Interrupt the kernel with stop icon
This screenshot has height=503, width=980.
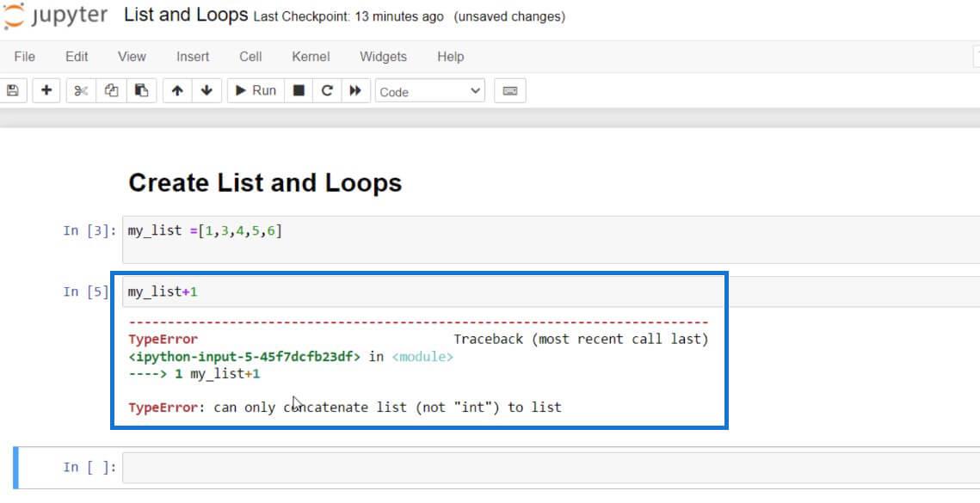[299, 90]
